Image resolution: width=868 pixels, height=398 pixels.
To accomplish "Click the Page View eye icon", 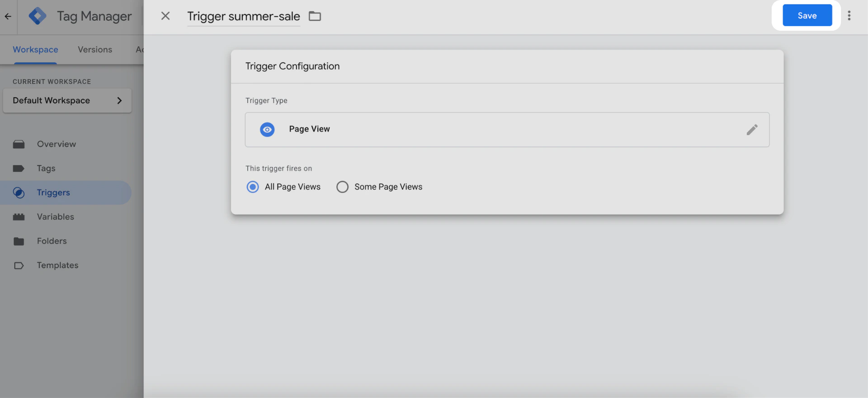I will pyautogui.click(x=267, y=130).
